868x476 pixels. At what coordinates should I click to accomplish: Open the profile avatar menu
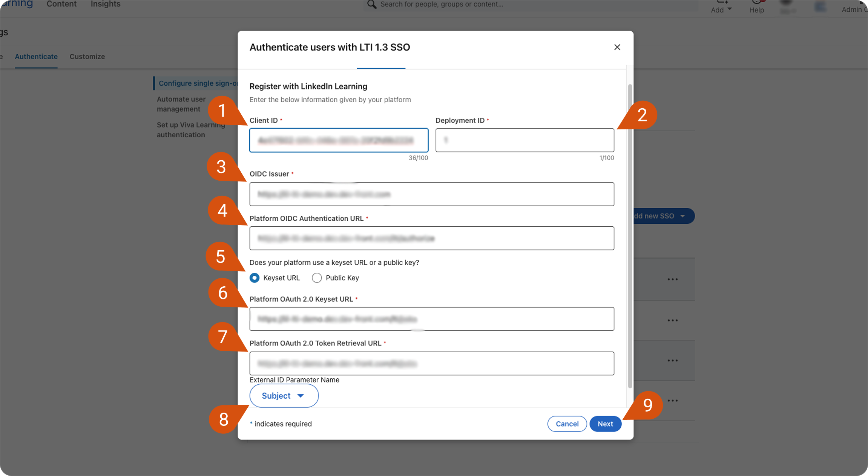[787, 6]
